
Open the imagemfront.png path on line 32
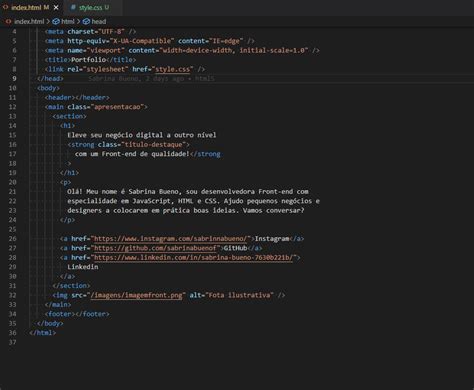pyautogui.click(x=136, y=295)
